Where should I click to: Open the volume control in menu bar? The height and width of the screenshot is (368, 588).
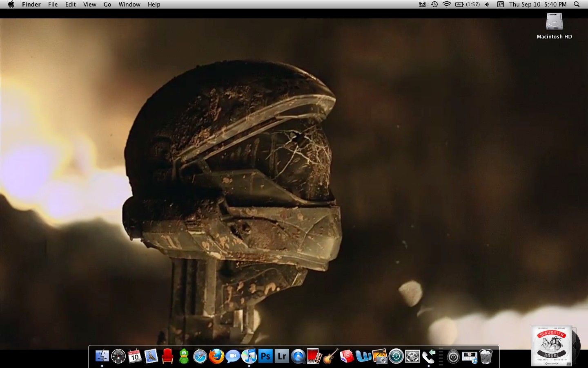click(x=487, y=4)
